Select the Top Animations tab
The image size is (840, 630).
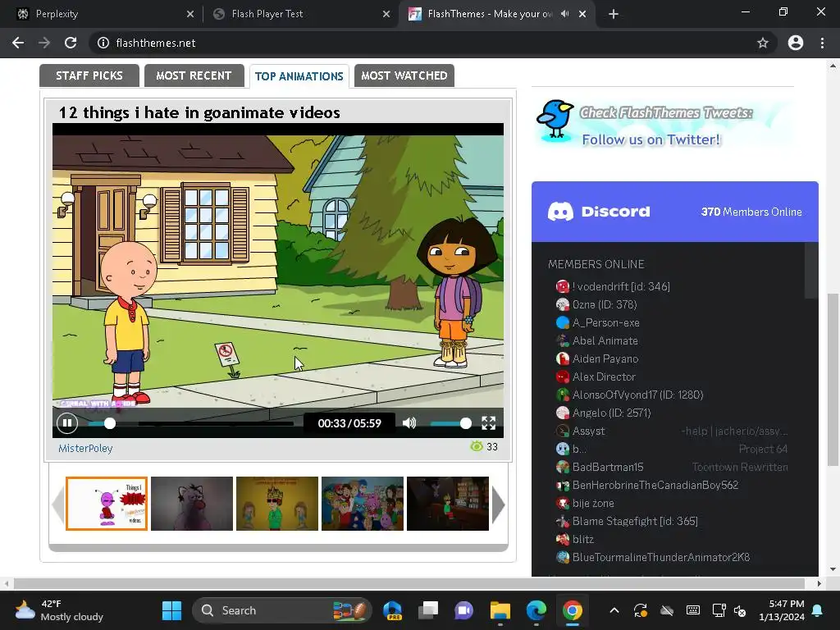click(299, 76)
